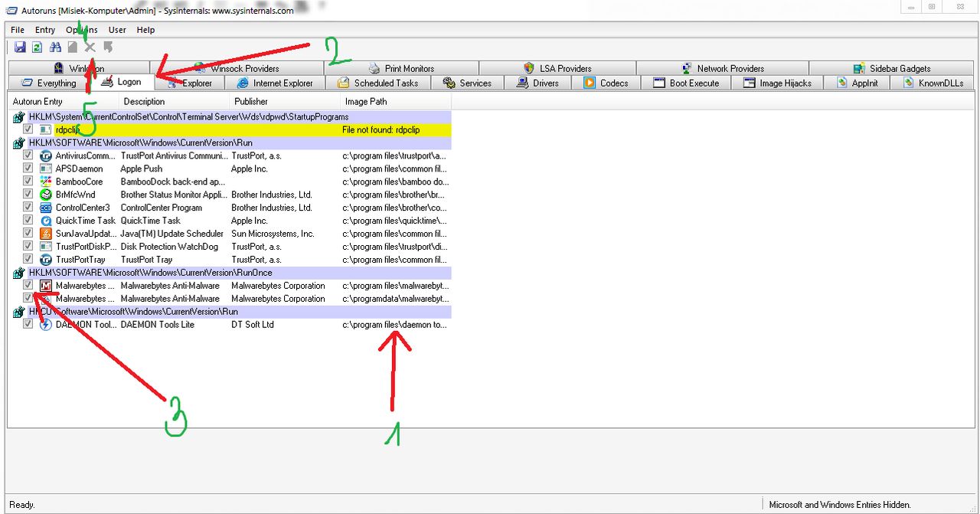Uncheck the DAEMON Tools entry checkbox
This screenshot has height=514, width=980.
[28, 324]
